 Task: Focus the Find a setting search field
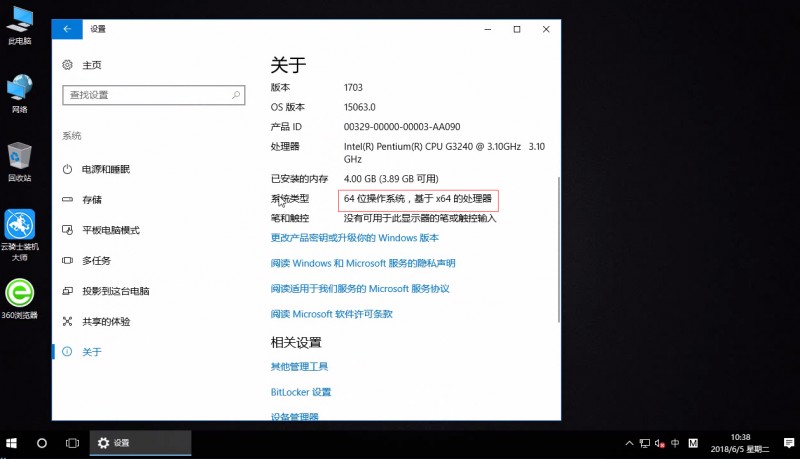(x=154, y=95)
